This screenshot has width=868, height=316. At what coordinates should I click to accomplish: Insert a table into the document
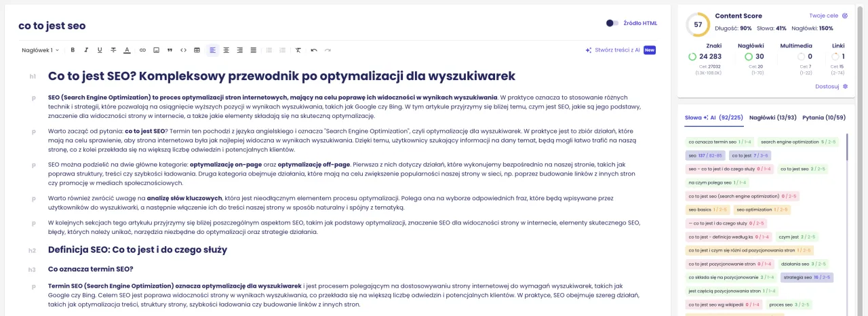coord(197,50)
